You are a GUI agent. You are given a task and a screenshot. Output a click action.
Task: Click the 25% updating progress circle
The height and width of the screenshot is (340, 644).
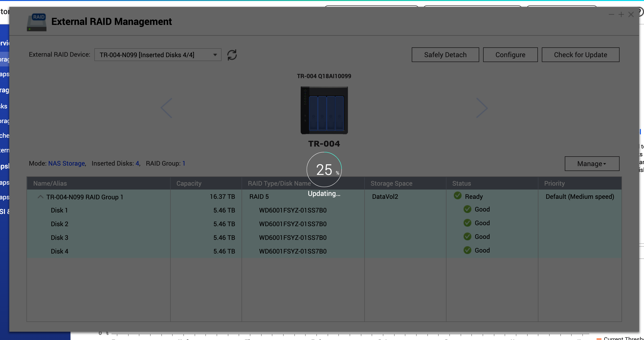click(x=324, y=169)
